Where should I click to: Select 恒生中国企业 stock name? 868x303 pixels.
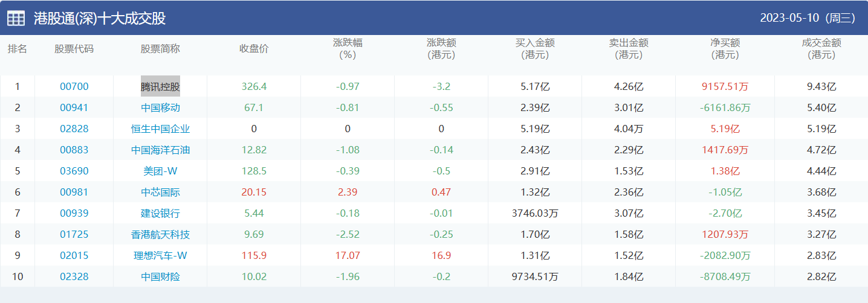pos(160,129)
